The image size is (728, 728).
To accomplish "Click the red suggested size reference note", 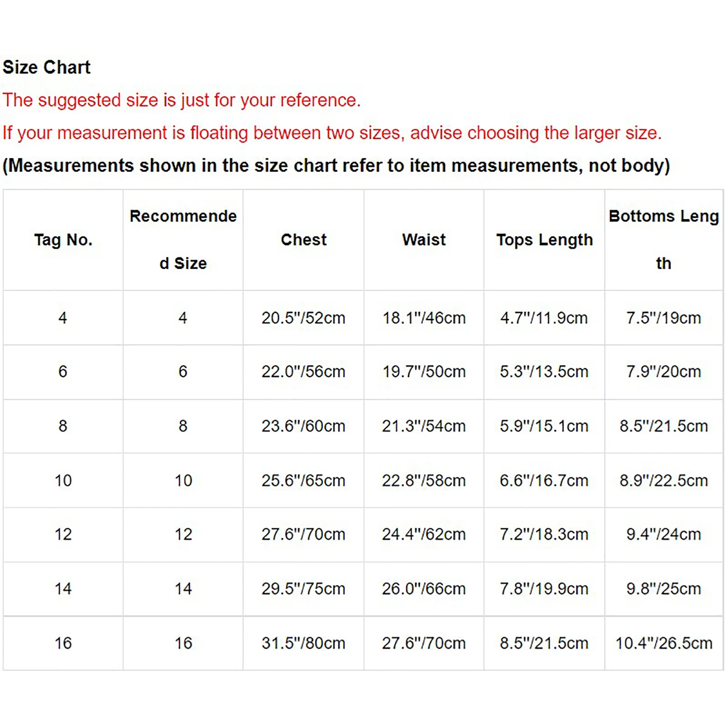I will click(x=182, y=100).
